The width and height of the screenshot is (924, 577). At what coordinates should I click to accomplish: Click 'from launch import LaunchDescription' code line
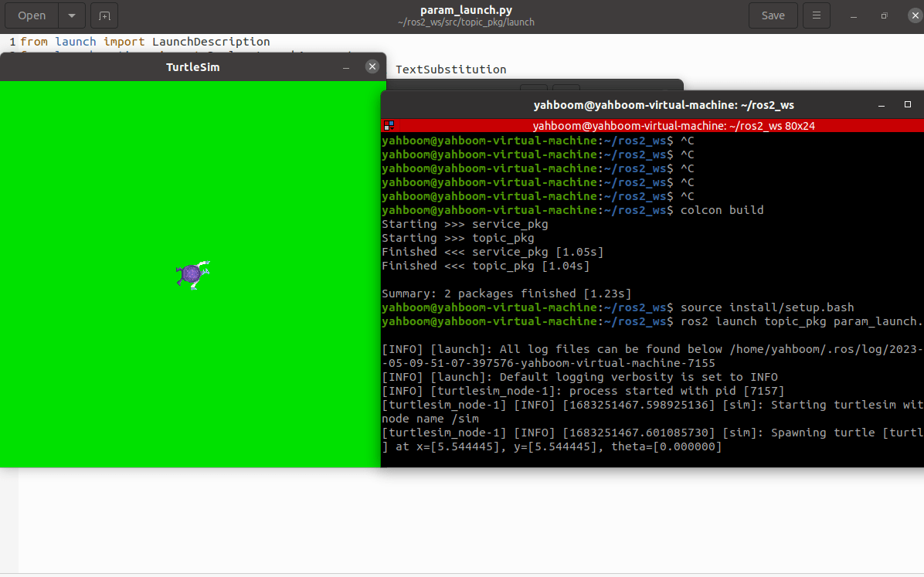(x=145, y=42)
